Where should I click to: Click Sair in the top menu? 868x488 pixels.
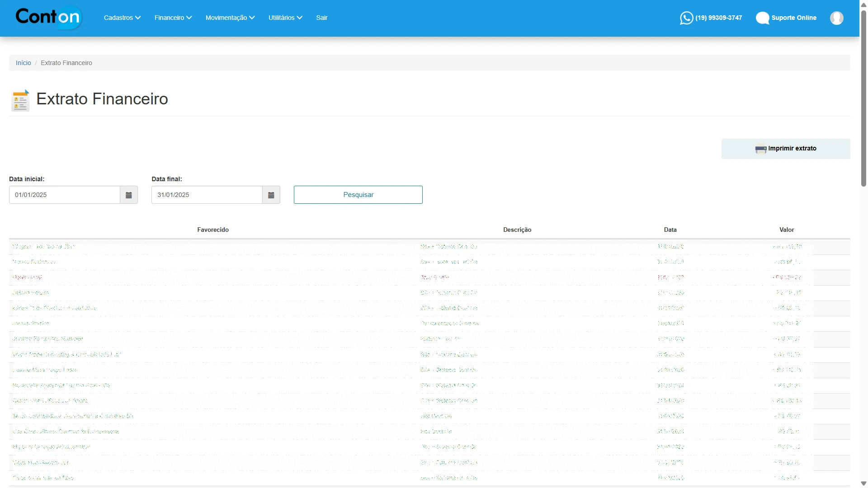[x=321, y=18]
